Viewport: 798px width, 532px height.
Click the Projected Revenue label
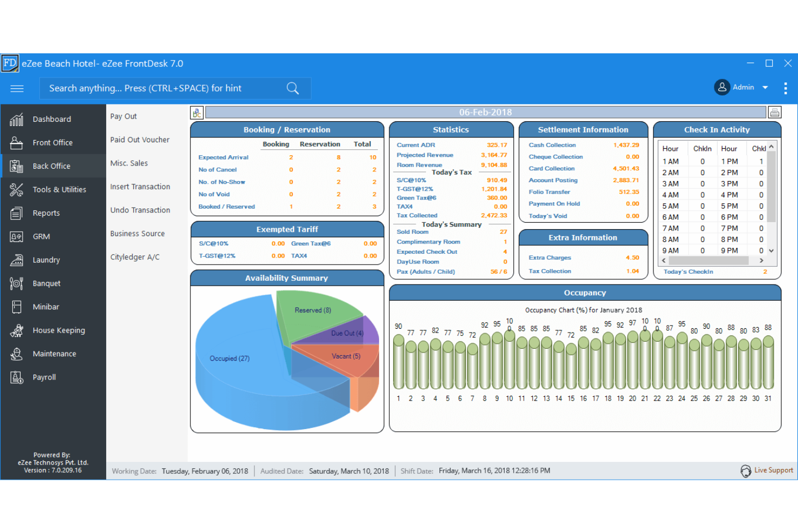point(425,155)
